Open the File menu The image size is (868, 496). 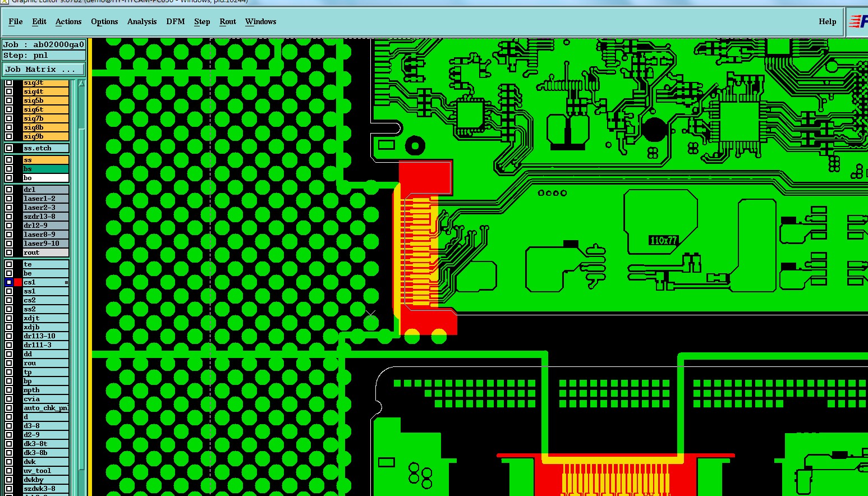point(16,21)
